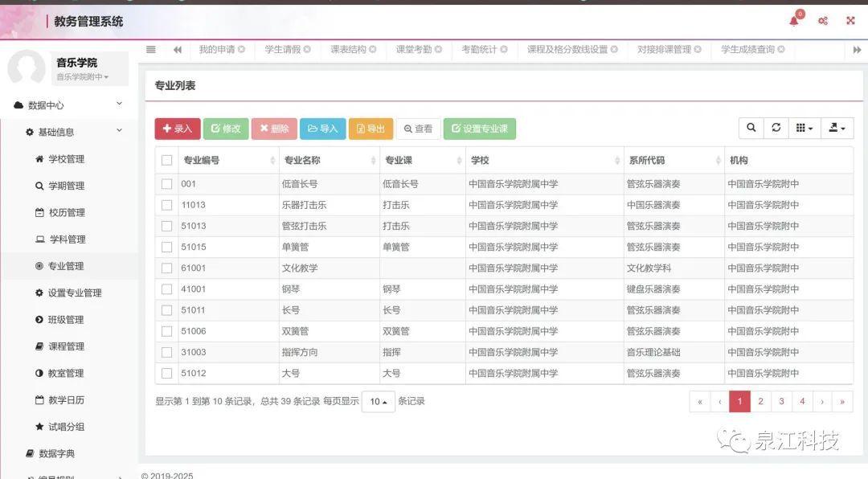Image resolution: width=868 pixels, height=479 pixels.
Task: Switch to the 课堂考勤 tab
Action: click(413, 48)
